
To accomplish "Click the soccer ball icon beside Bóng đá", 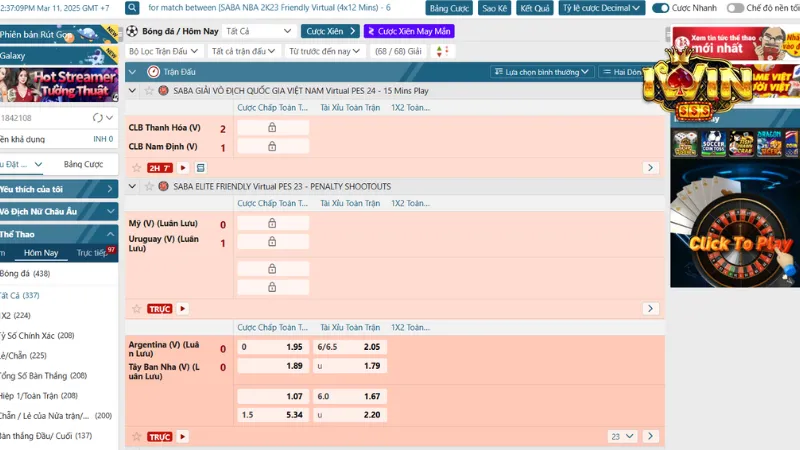I will 132,31.
